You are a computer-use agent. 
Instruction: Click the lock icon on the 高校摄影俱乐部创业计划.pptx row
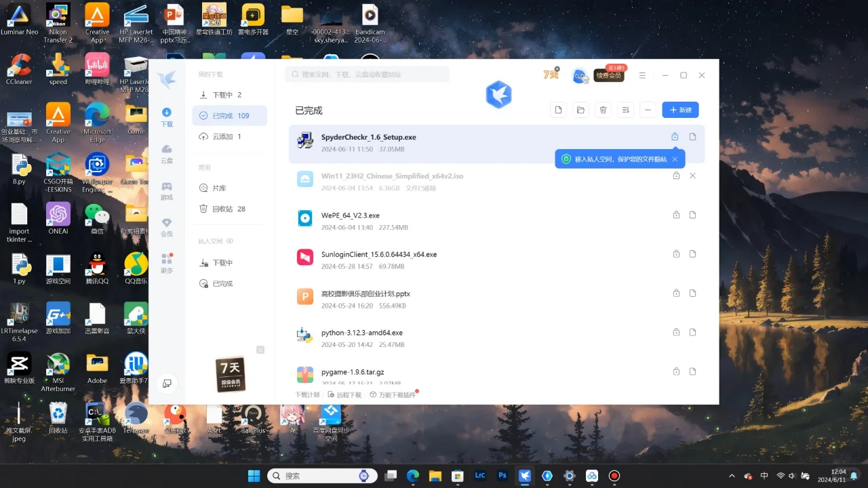coord(676,293)
